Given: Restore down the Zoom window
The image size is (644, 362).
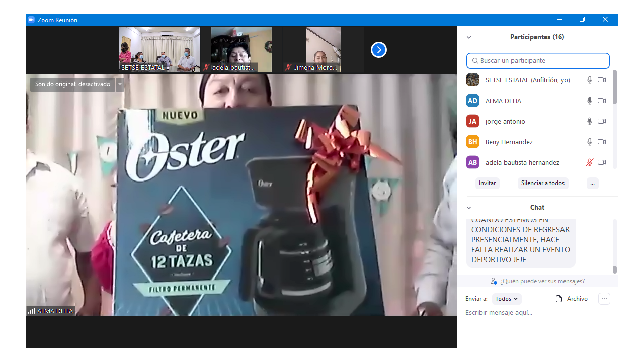Looking at the screenshot, I should click(582, 20).
